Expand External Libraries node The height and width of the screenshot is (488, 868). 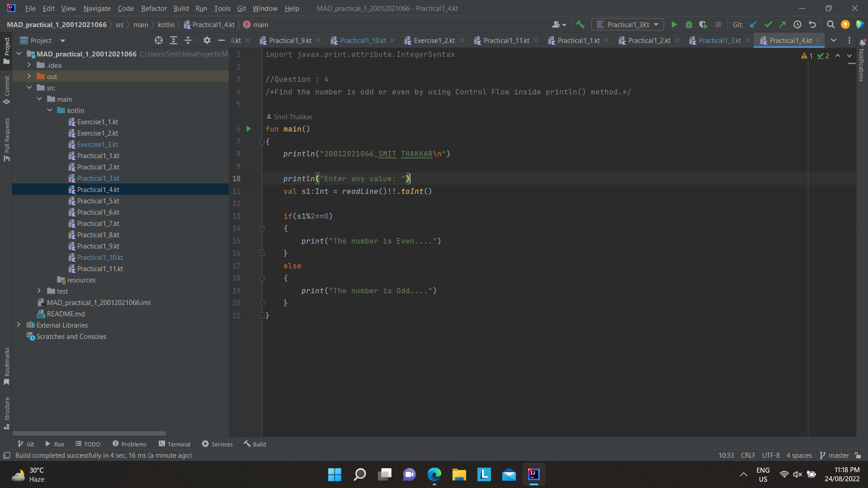coord(19,325)
